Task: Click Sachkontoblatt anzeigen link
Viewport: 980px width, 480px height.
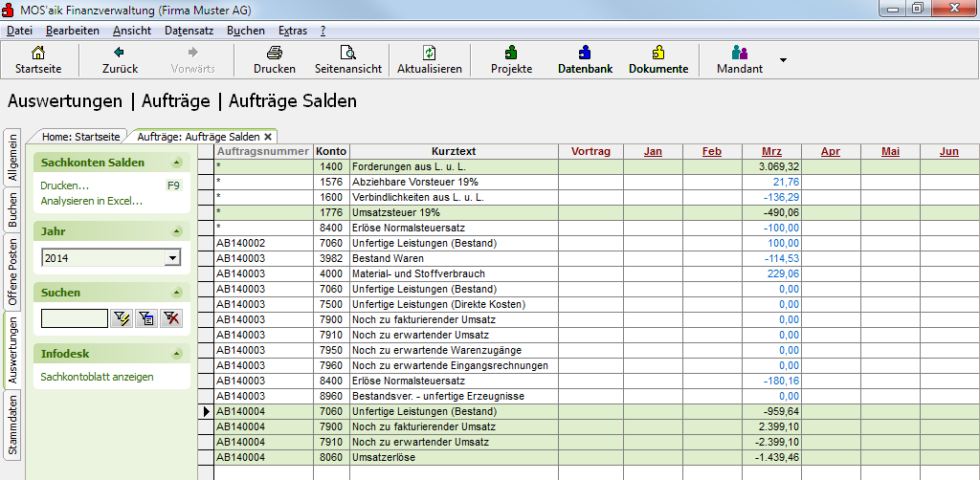Action: pos(97,377)
